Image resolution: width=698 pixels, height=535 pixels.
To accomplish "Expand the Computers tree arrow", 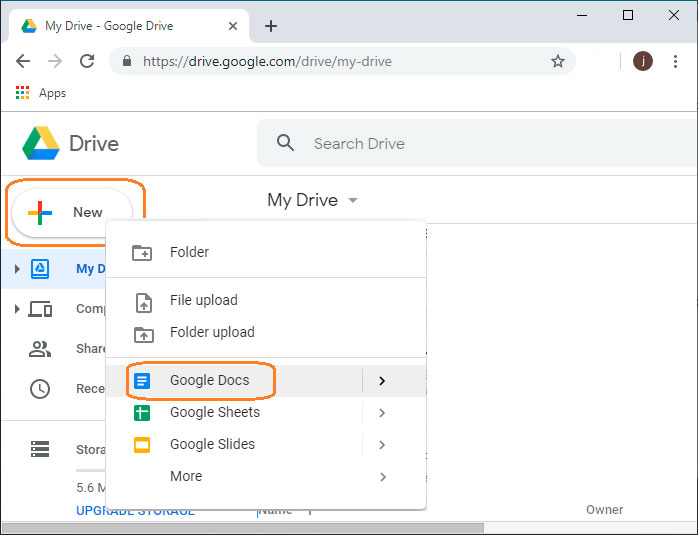I will pyautogui.click(x=17, y=308).
